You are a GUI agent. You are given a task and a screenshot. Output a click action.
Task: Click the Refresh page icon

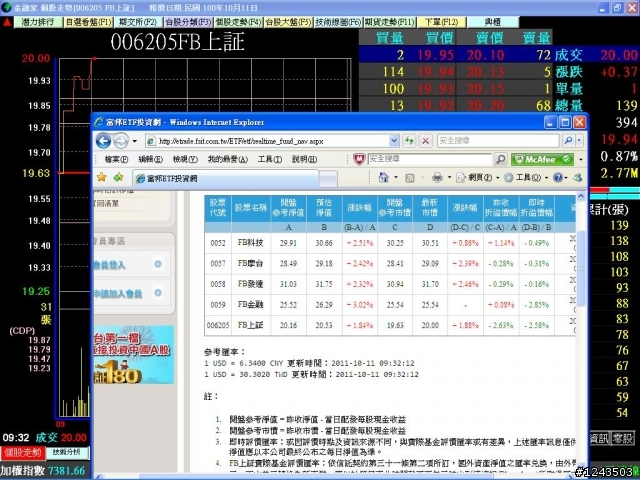(409, 141)
